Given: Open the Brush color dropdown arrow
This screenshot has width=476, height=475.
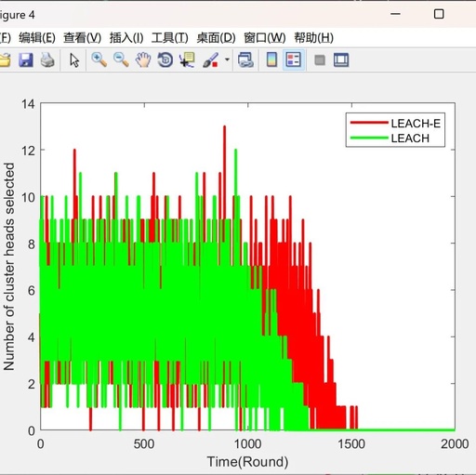Looking at the screenshot, I should [x=227, y=59].
